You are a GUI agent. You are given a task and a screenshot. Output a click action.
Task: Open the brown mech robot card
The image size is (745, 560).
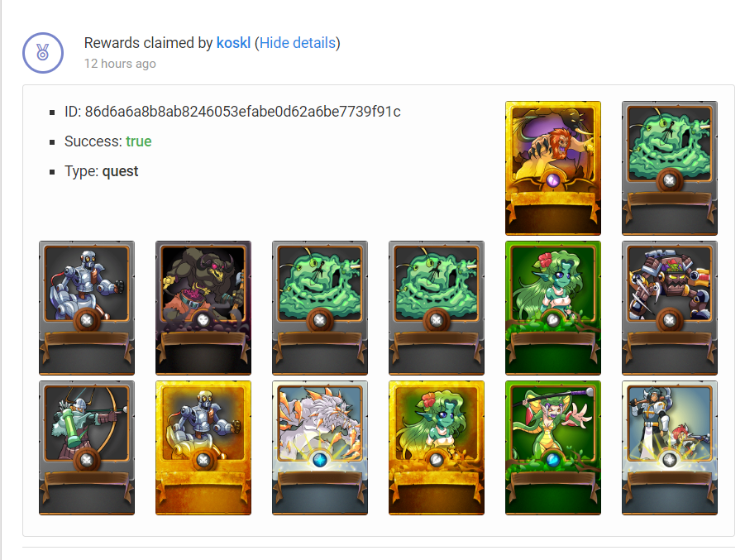670,308
